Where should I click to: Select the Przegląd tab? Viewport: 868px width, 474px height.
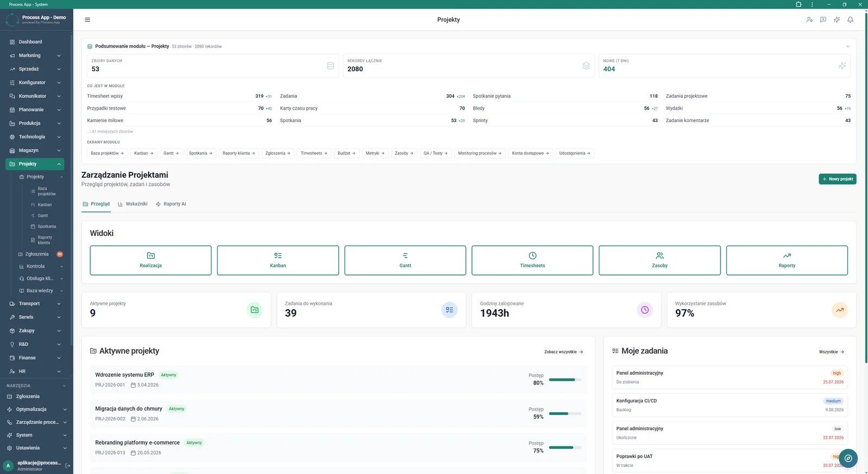coord(96,204)
